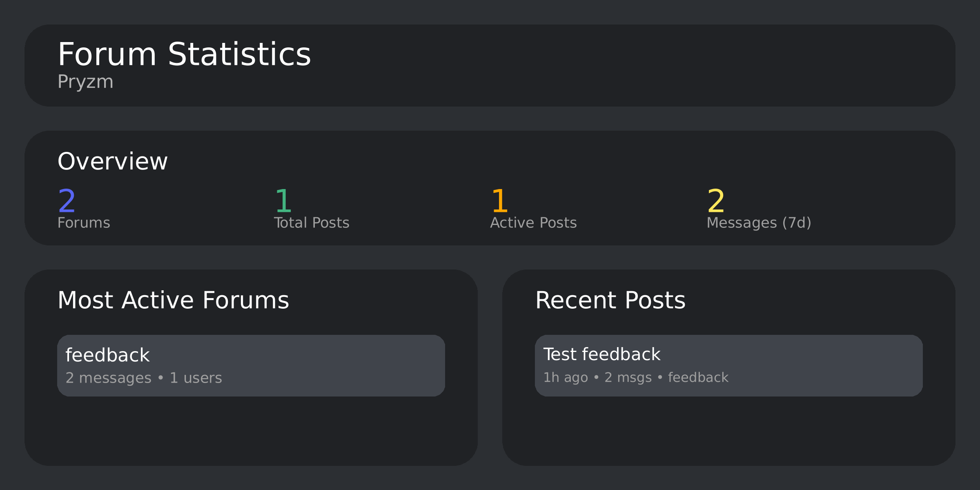The image size is (980, 490).
Task: Click the Messages (7d) label
Action: tap(759, 223)
